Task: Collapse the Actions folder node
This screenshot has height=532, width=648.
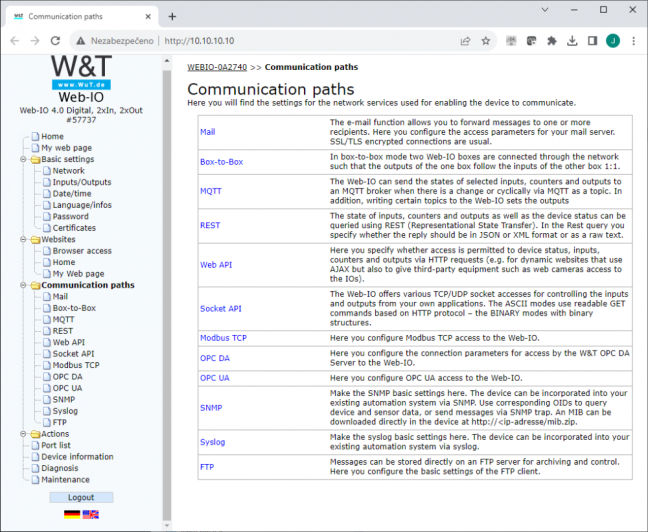Action: point(24,434)
